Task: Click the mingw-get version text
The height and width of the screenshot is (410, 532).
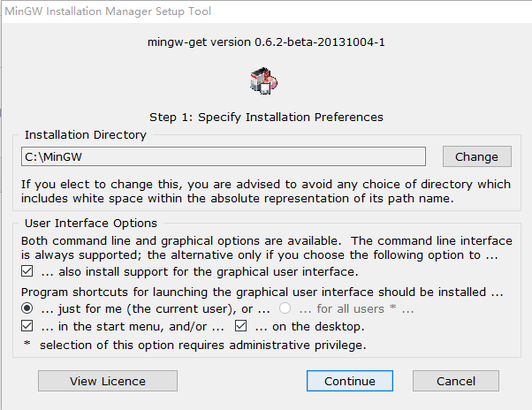Action: click(266, 42)
